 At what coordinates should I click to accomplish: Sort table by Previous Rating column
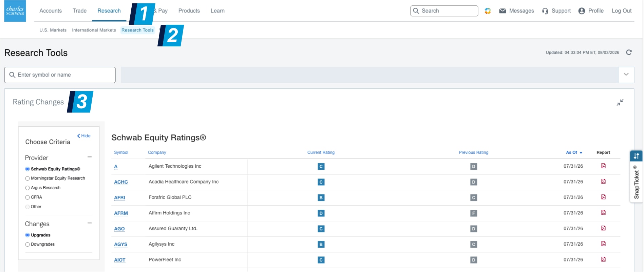point(474,152)
